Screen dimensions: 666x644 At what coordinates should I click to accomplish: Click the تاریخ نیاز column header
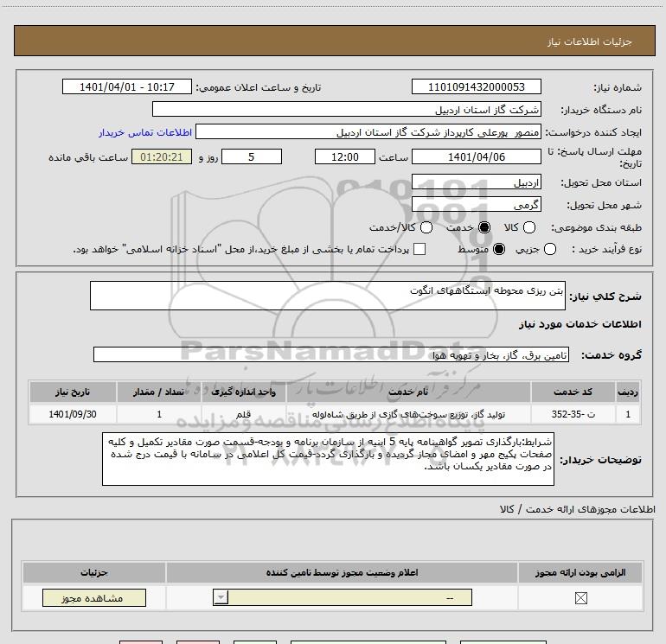[73, 392]
